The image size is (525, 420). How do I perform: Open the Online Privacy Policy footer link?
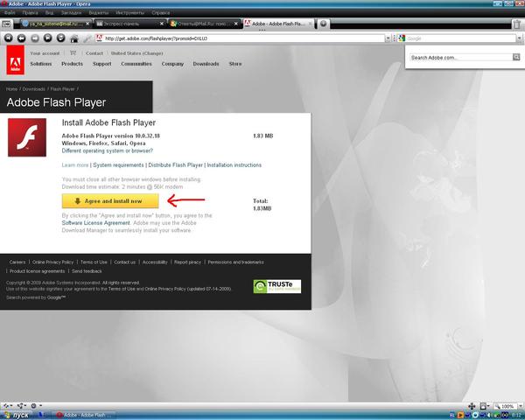[52, 262]
